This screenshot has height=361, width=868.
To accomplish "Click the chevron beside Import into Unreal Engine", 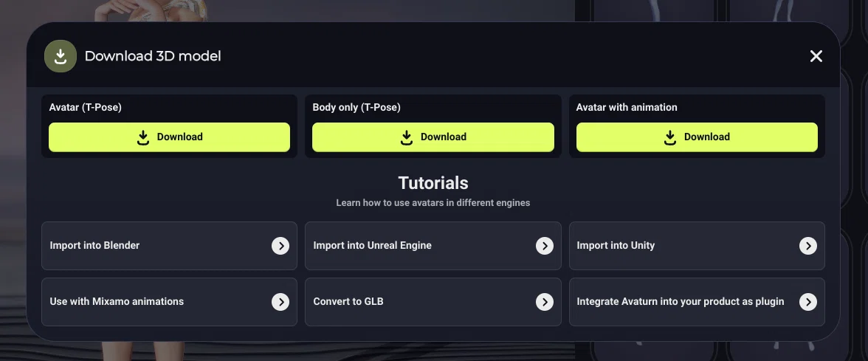I will tap(545, 246).
